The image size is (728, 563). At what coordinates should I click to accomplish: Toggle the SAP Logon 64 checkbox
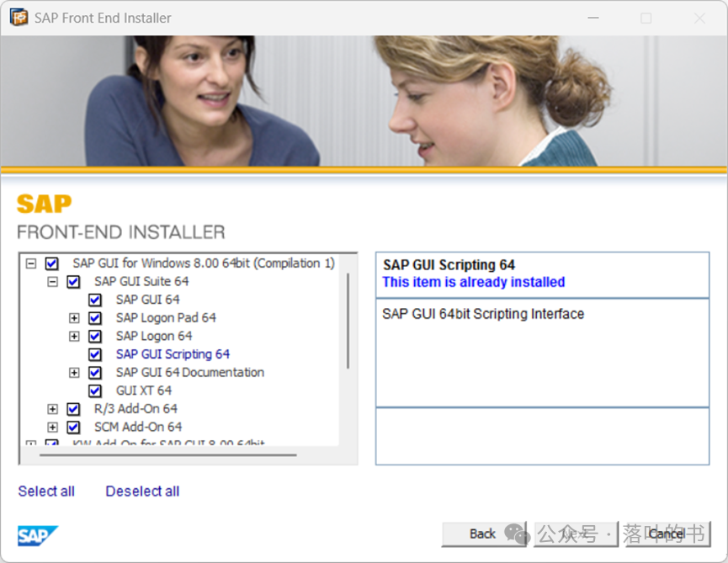(95, 336)
